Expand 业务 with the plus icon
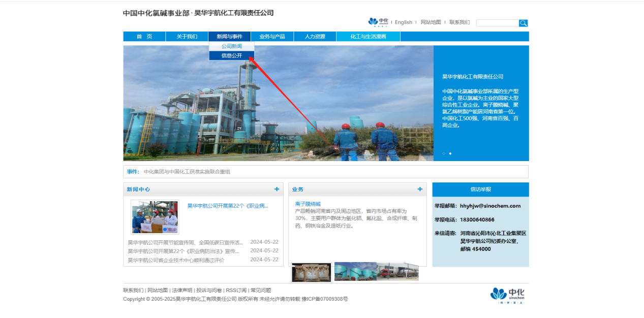The height and width of the screenshot is (318, 644). point(420,189)
